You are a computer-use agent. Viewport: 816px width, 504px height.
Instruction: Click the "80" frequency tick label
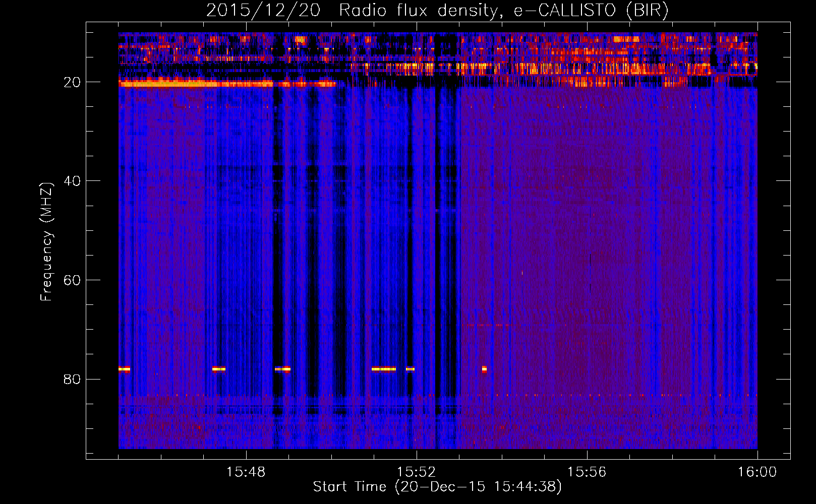(73, 379)
